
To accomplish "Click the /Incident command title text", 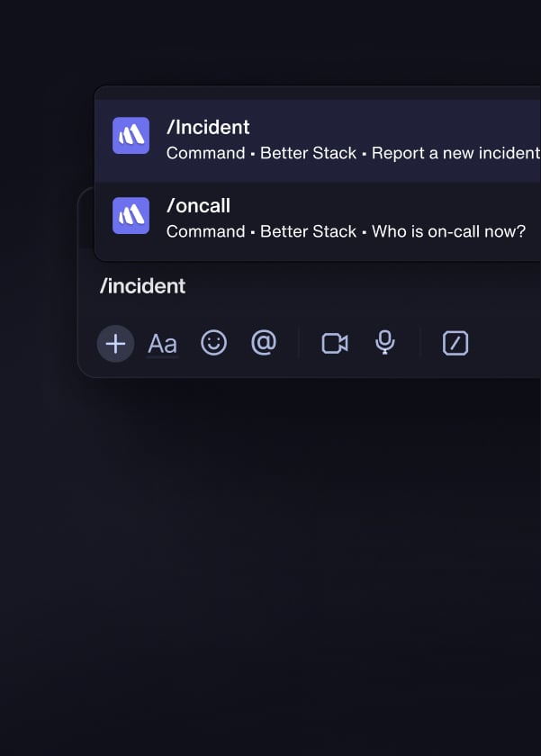I will pos(208,128).
